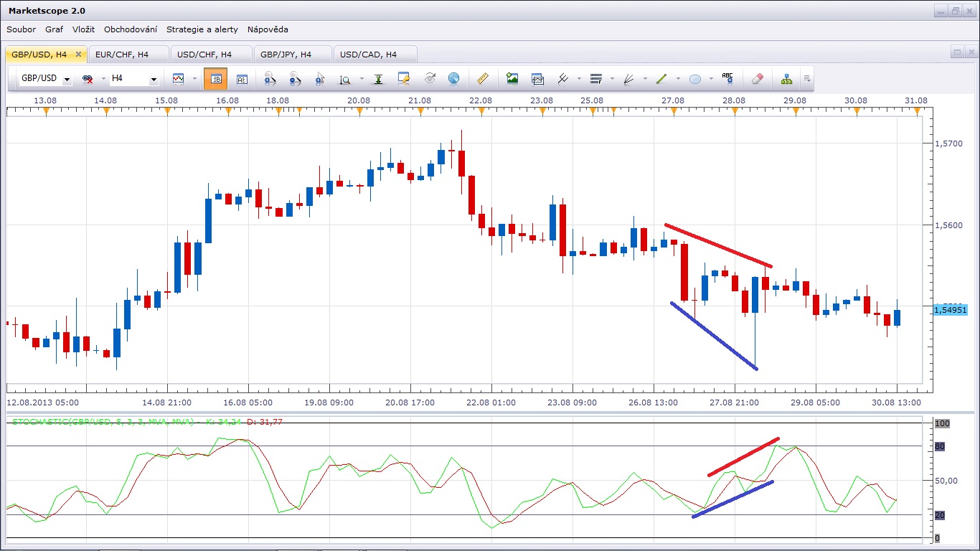Open the Soubor menu
Viewport: 980px width, 551px height.
[21, 29]
